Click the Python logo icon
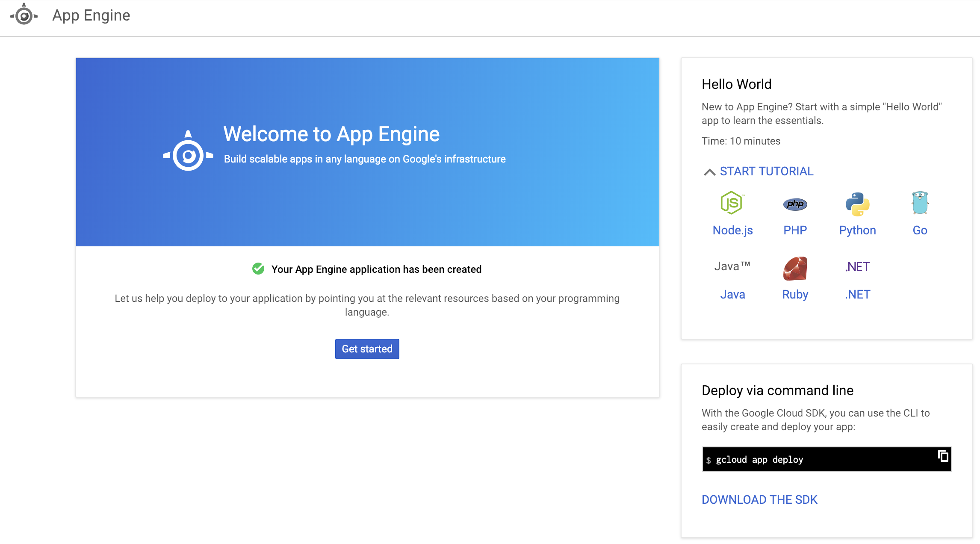980x544 pixels. coord(857,204)
